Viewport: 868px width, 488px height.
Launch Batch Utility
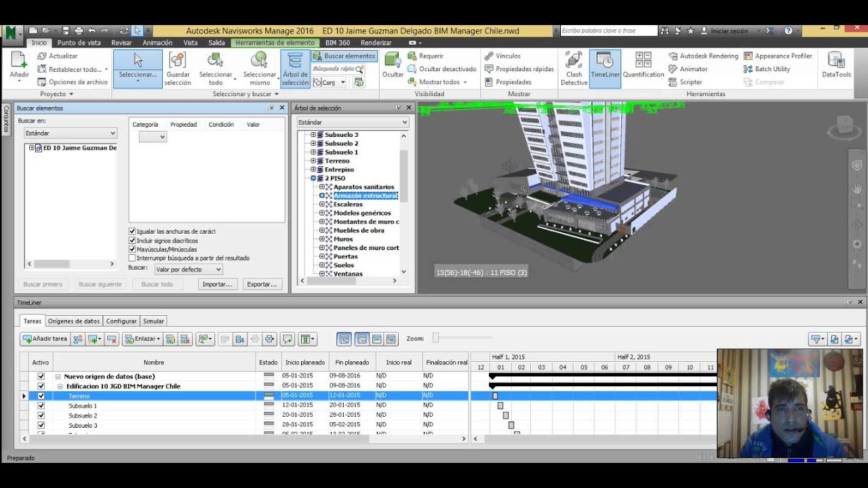pyautogui.click(x=767, y=69)
